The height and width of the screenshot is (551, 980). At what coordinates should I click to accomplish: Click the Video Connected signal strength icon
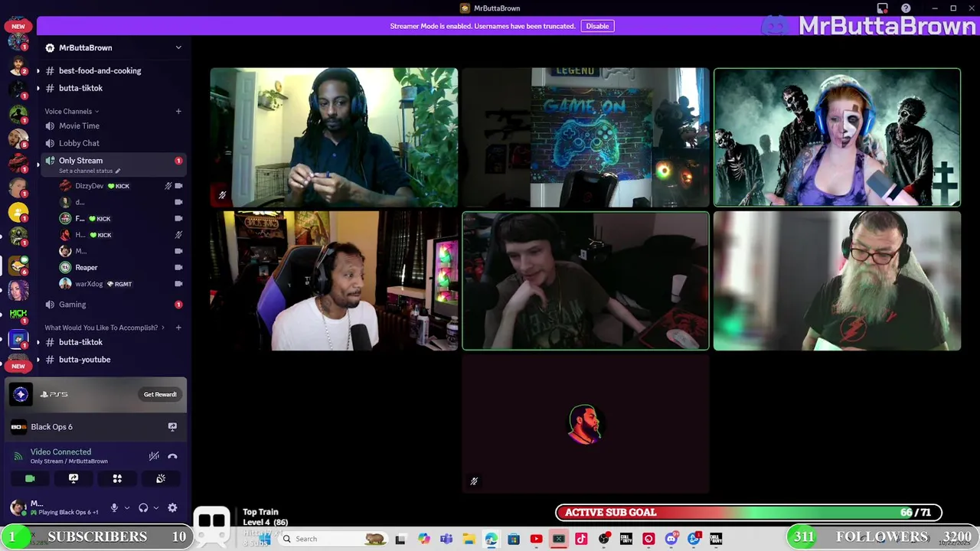[x=18, y=456]
